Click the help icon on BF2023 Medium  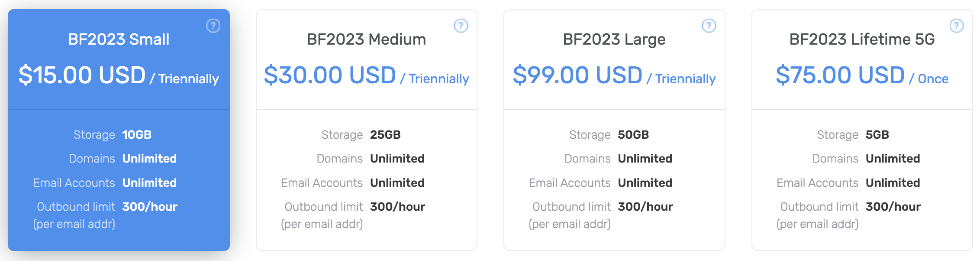click(461, 26)
